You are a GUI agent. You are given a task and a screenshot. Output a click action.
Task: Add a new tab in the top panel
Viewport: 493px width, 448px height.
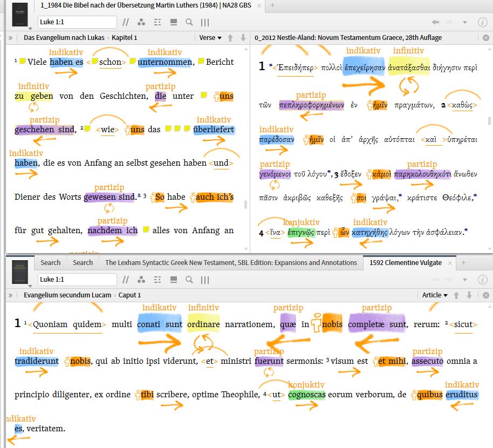tap(272, 5)
